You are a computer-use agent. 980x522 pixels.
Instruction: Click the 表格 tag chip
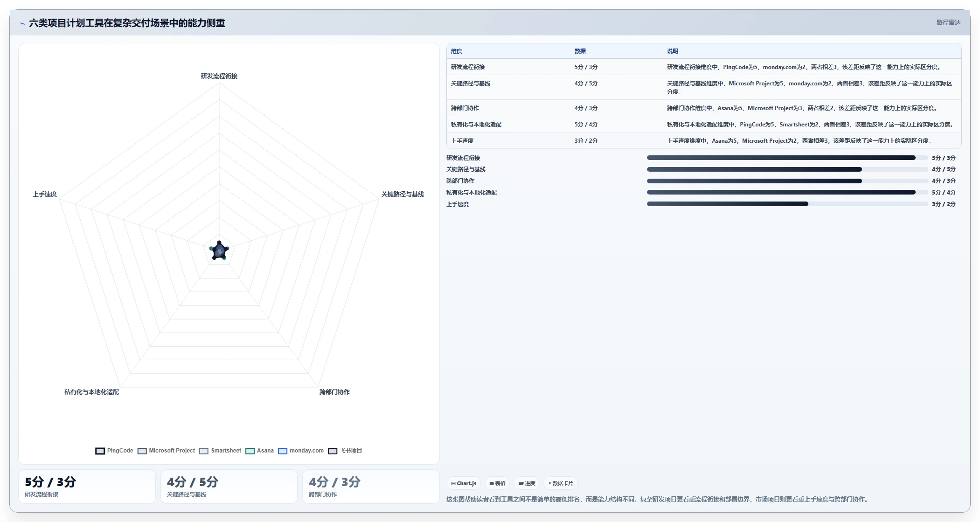[x=497, y=483]
